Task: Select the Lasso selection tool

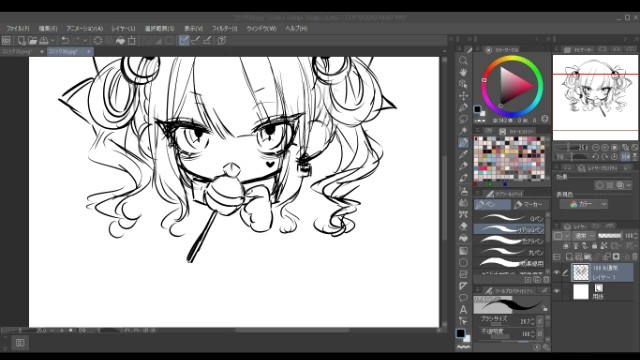Action: 463,119
